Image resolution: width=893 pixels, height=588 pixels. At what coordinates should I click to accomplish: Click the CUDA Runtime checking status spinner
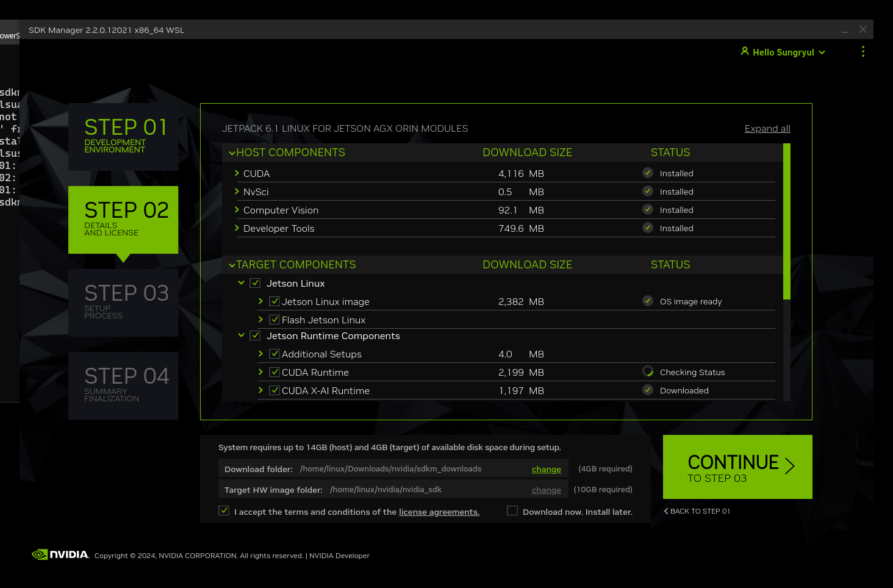click(x=648, y=371)
